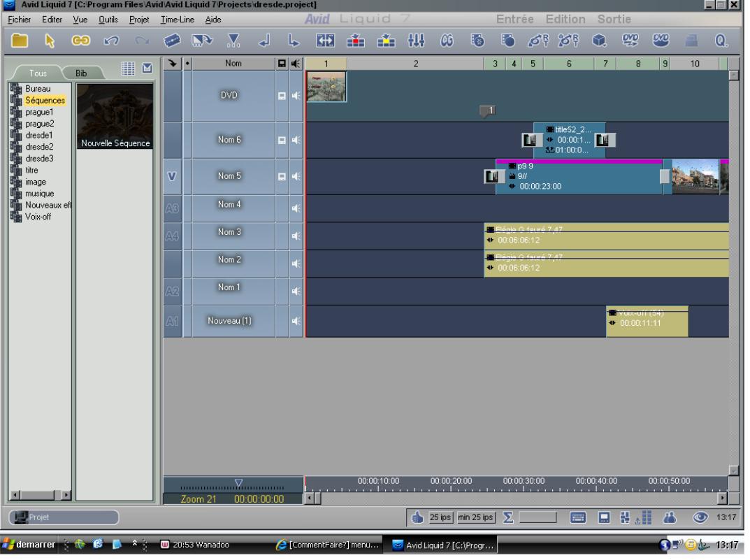Click the two-users icon in status bar
Viewport: 750px width, 560px height.
tap(670, 517)
